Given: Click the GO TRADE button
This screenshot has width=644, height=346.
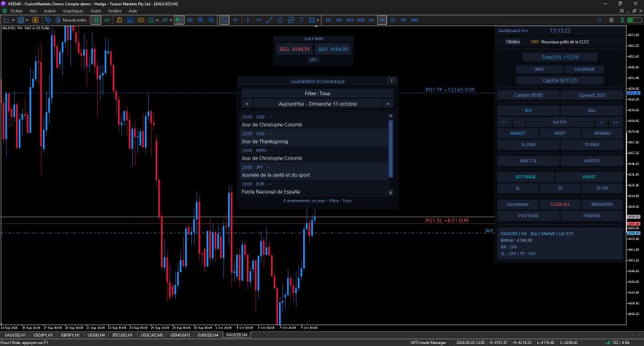Looking at the screenshot, I should coord(525,177).
